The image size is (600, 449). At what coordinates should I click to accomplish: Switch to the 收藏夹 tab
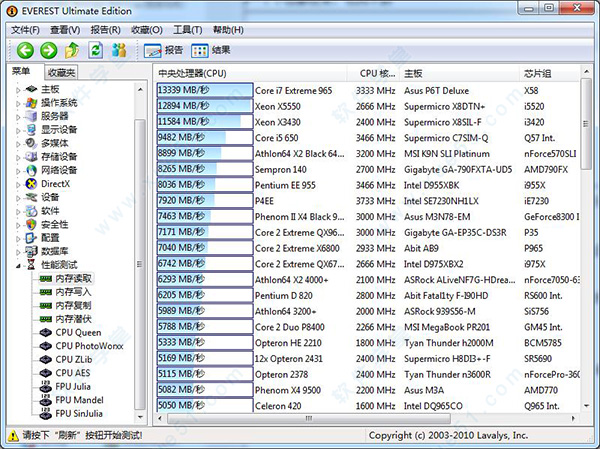coord(60,73)
